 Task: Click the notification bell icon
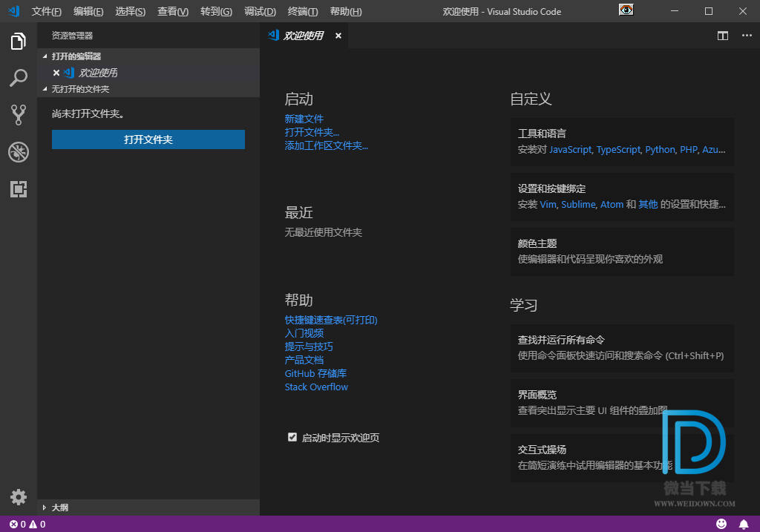[744, 524]
